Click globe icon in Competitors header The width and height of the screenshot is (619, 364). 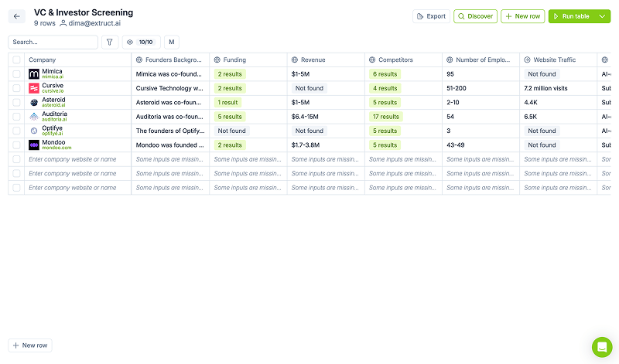click(372, 60)
